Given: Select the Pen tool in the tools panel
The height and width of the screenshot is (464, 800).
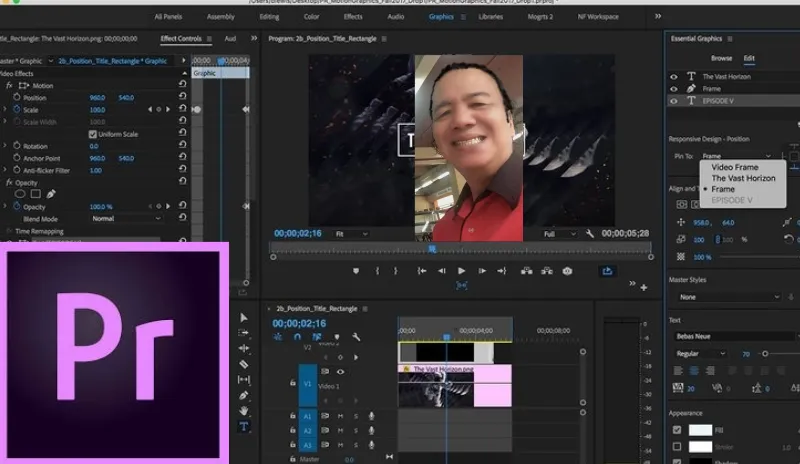Looking at the screenshot, I should 244,395.
